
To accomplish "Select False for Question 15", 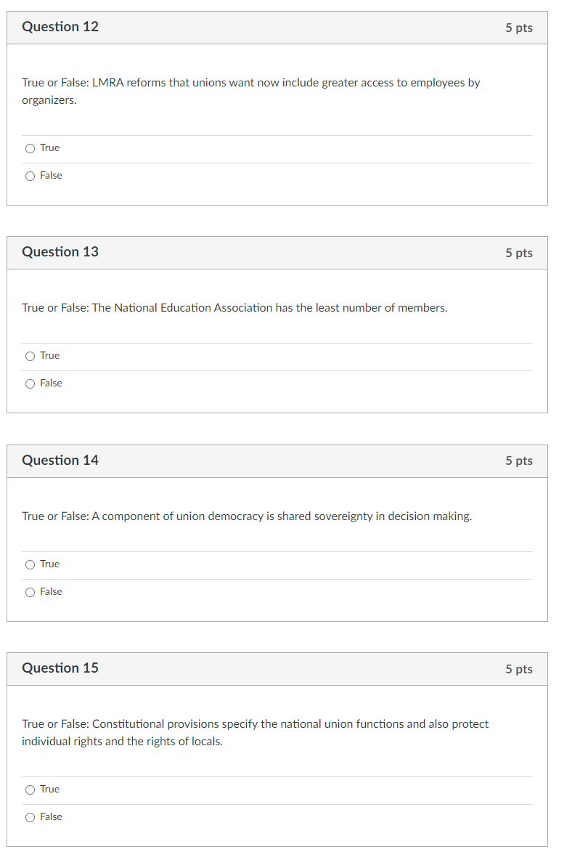I will [x=30, y=817].
